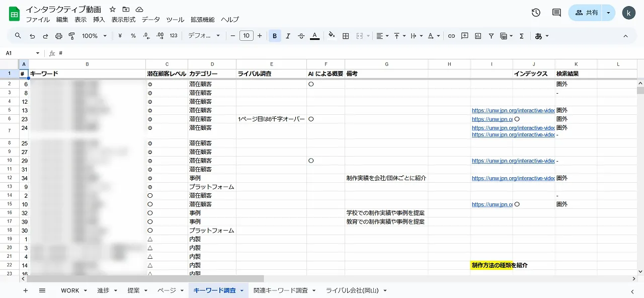
Task: Open the font family dropdown
Action: coord(204,36)
